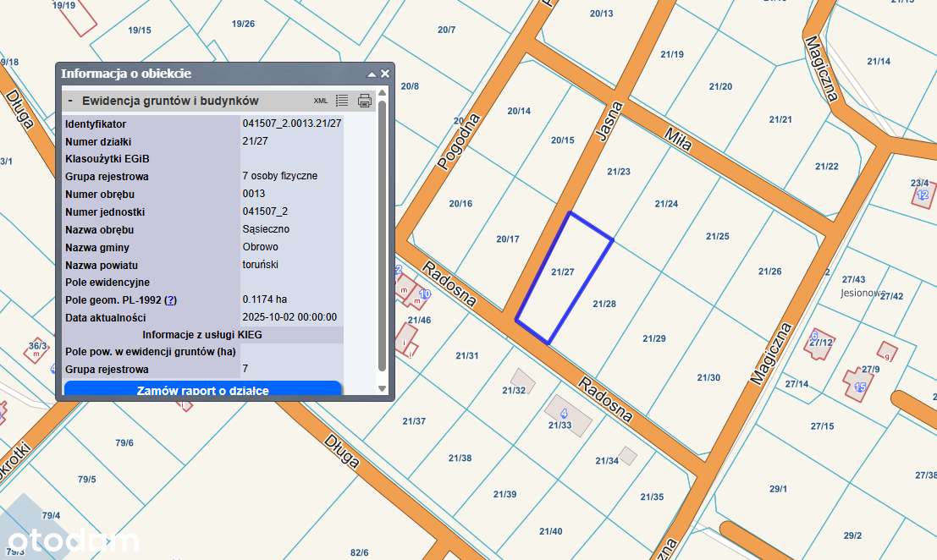Screen dimensions: 937x560
Task: Click parcel 21/39 label
Action: coord(505,494)
